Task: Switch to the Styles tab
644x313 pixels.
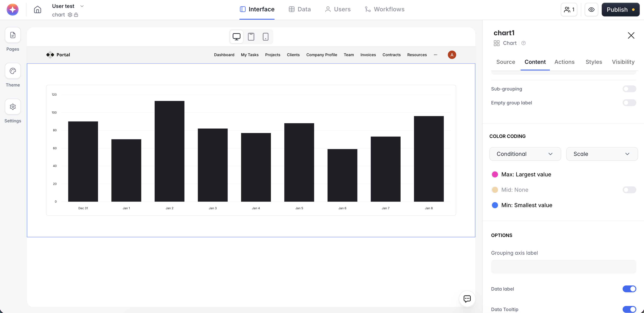Action: coord(593,62)
